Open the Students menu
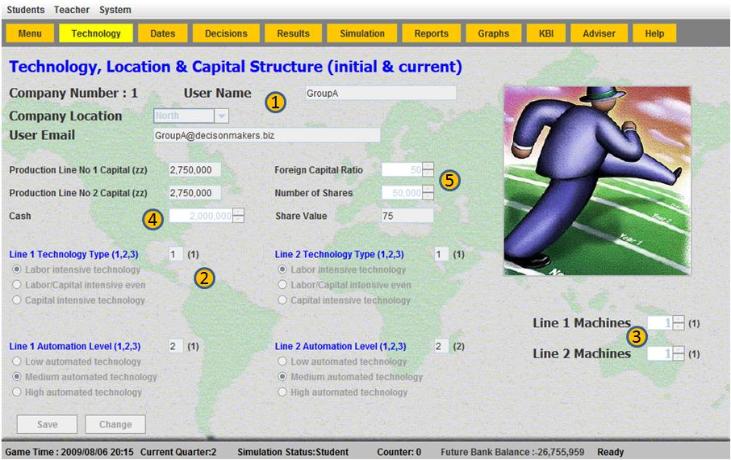This screenshot has width=731, height=460. point(26,9)
